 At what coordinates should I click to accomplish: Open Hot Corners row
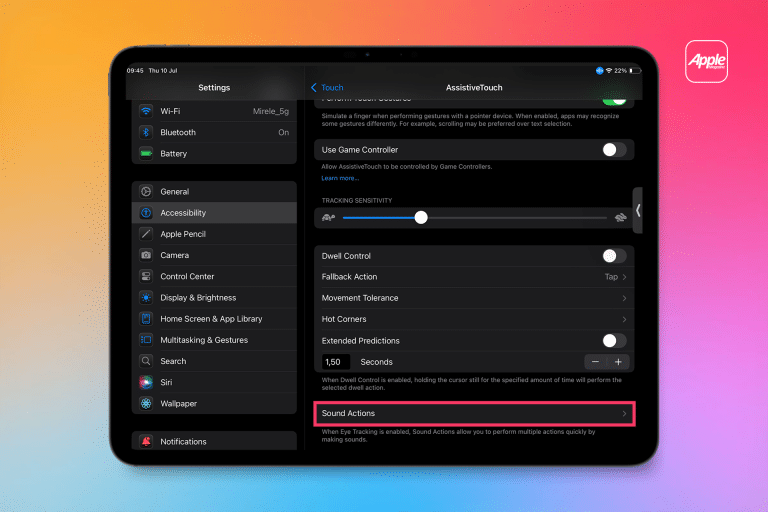[x=474, y=319]
